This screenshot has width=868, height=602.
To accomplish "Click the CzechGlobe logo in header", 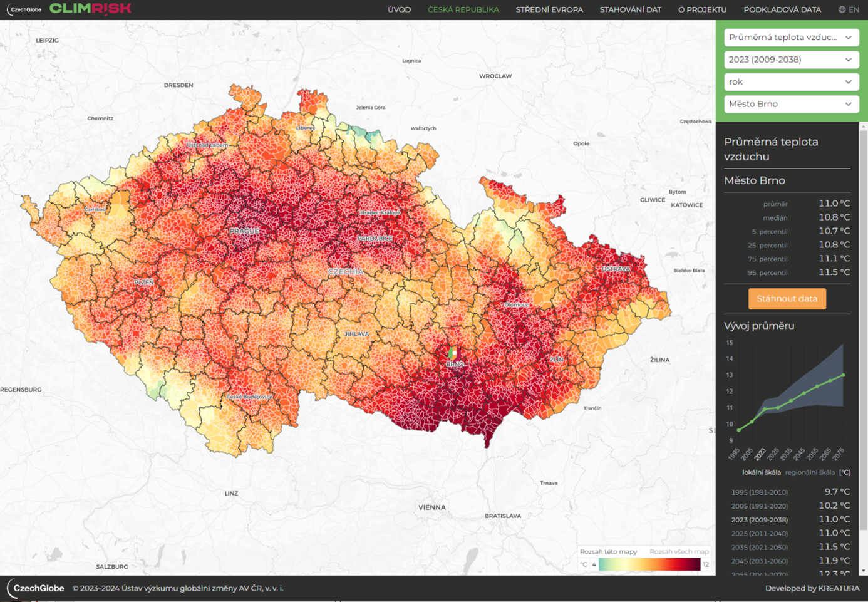I will tap(24, 9).
